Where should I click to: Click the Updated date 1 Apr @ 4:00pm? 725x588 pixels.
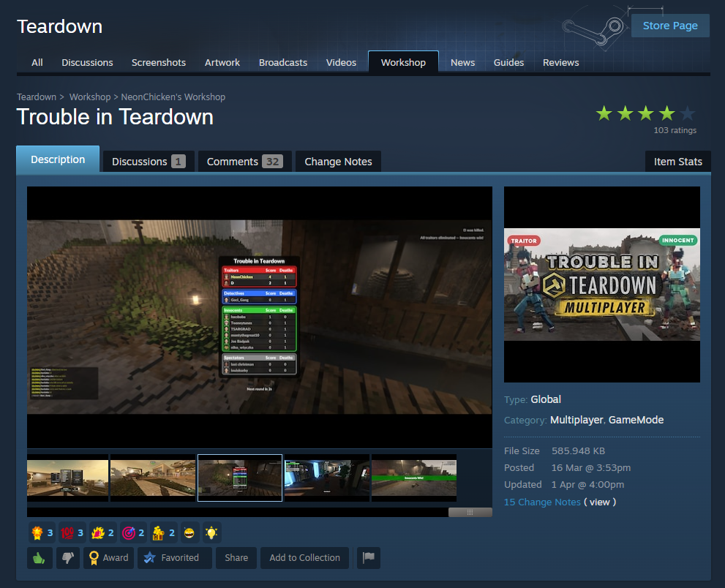(587, 484)
